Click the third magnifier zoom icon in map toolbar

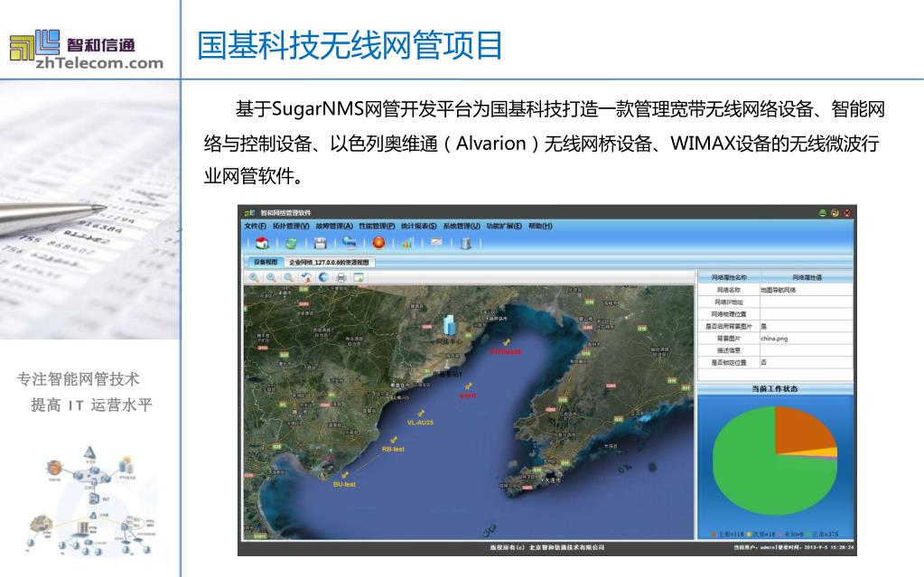288,277
